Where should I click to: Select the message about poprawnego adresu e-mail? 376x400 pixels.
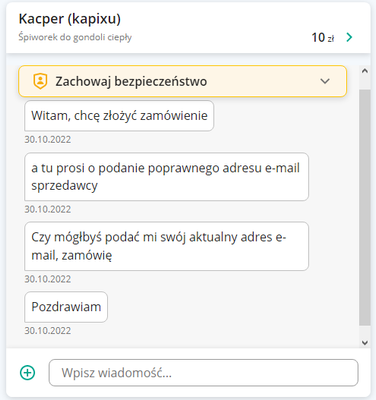(166, 177)
